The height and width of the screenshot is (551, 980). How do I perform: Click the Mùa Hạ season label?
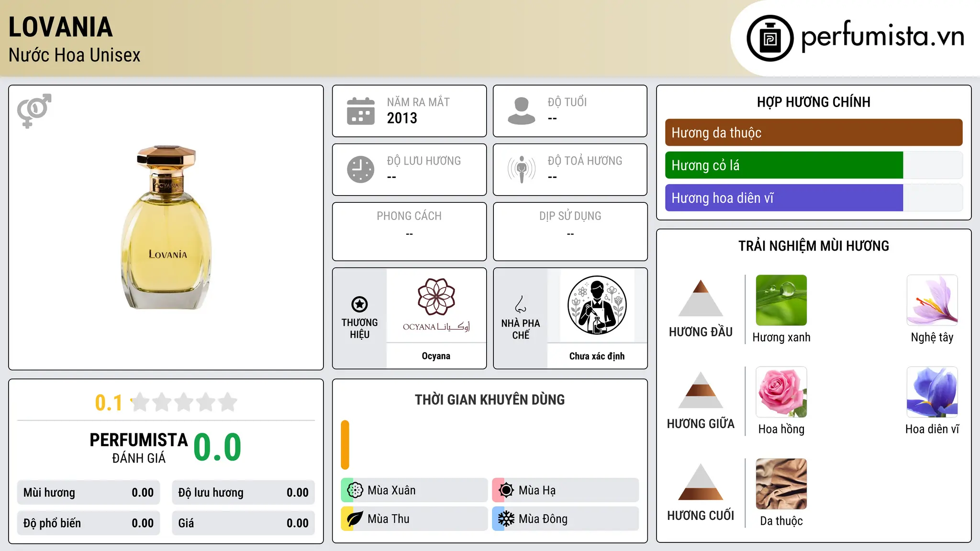point(537,490)
